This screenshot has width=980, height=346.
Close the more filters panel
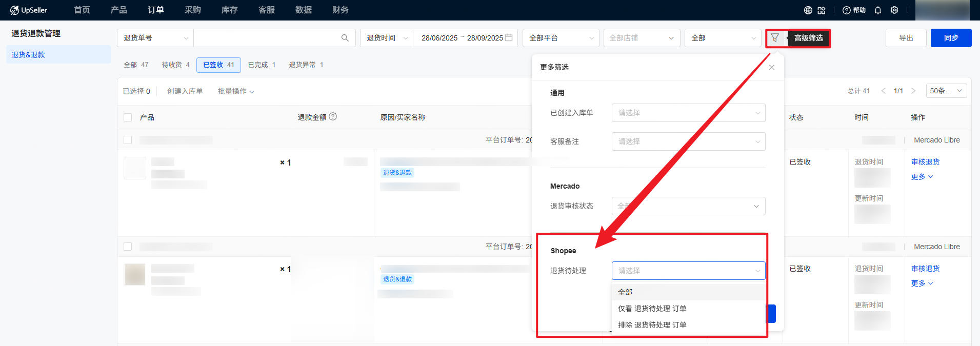tap(772, 68)
